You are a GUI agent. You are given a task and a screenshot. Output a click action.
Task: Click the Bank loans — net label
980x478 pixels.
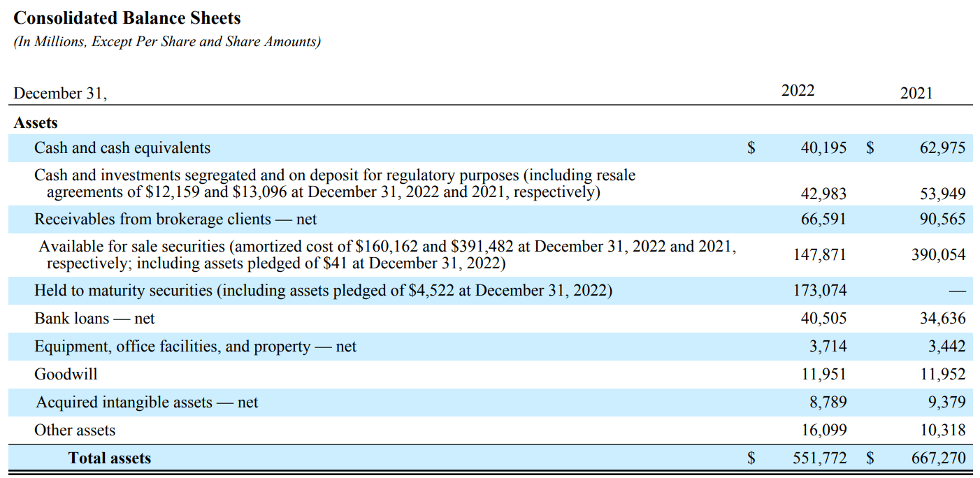(94, 319)
